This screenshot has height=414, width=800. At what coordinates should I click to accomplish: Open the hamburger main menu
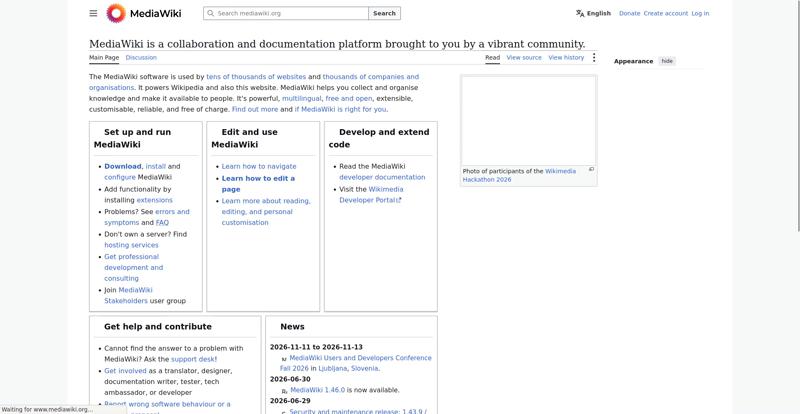93,13
